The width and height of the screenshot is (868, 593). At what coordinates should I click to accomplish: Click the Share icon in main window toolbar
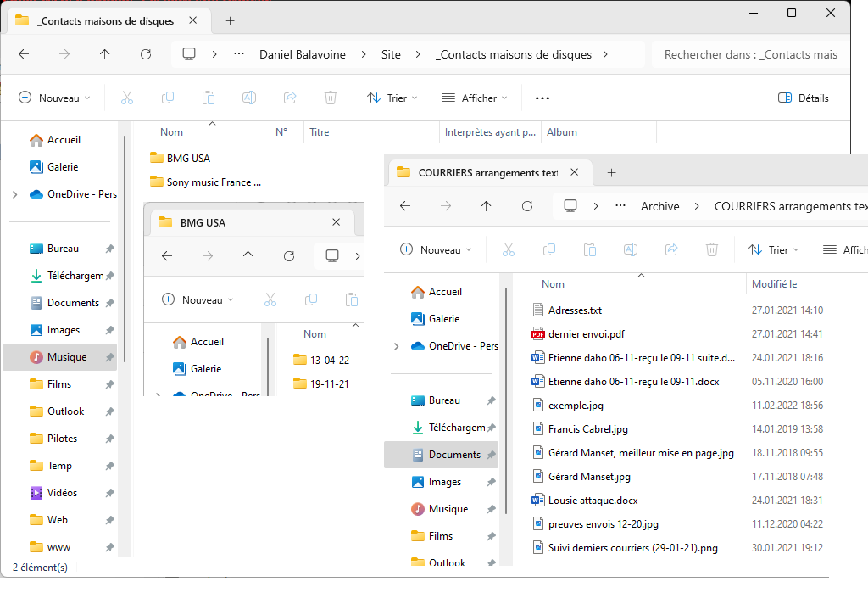(290, 98)
